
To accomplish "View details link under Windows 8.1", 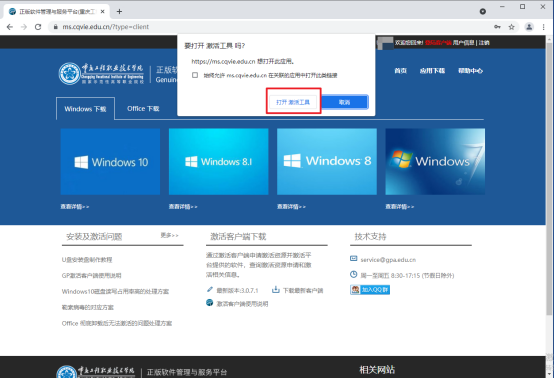I will [x=183, y=207].
